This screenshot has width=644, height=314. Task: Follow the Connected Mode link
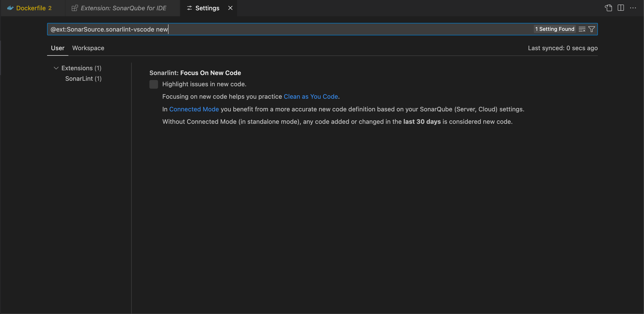(x=194, y=109)
